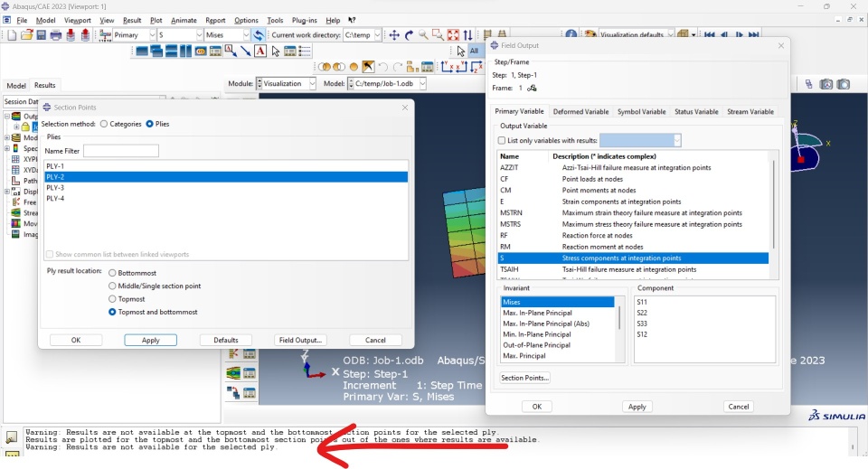
Task: Open the Viewport menu
Action: [78, 21]
